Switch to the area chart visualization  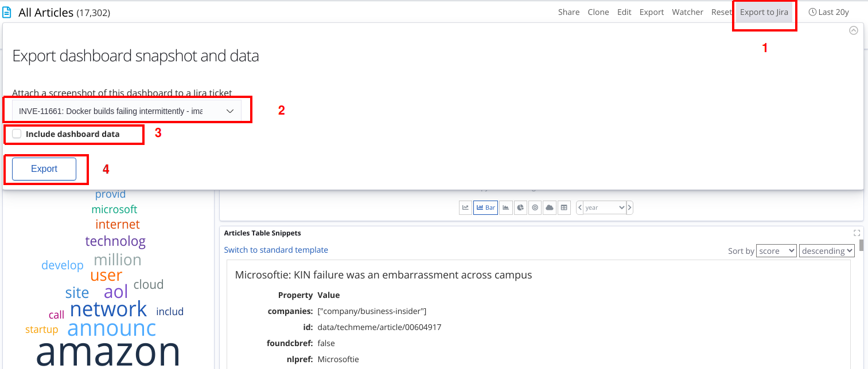(505, 207)
